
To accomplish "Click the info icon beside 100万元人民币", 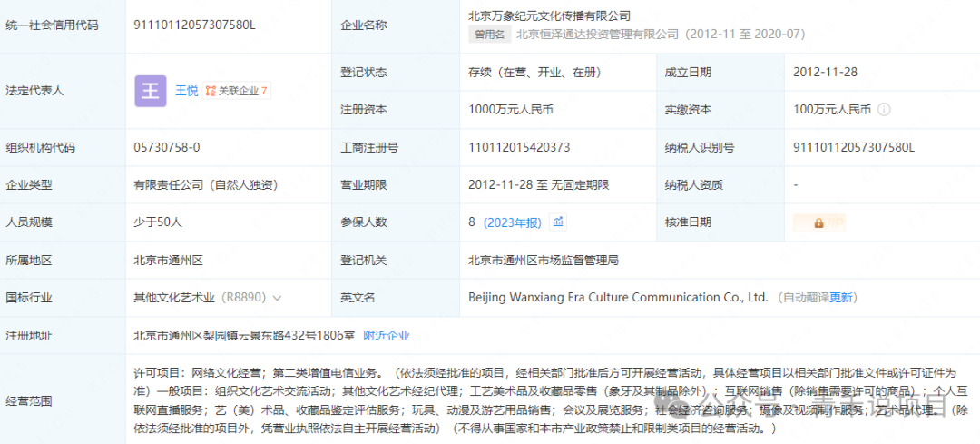I will point(884,110).
